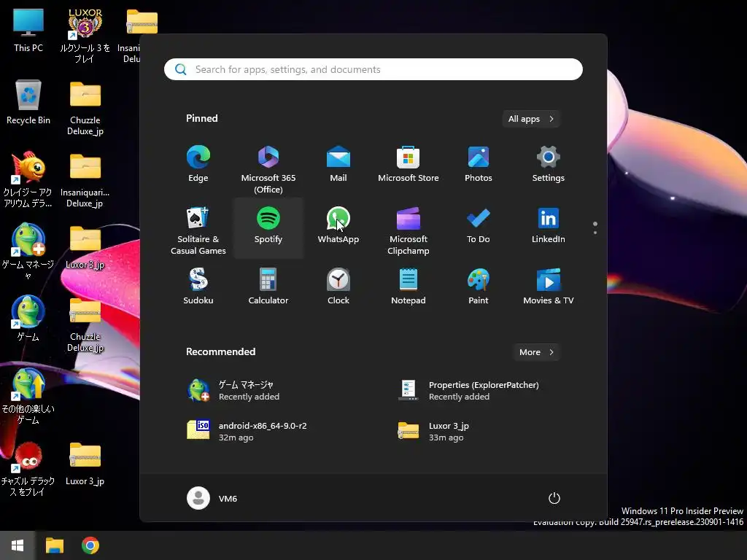Open Settings from pinned apps

(x=549, y=164)
